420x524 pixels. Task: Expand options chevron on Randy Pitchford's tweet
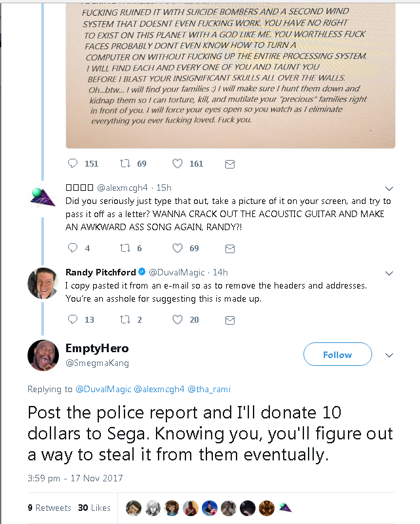click(389, 273)
